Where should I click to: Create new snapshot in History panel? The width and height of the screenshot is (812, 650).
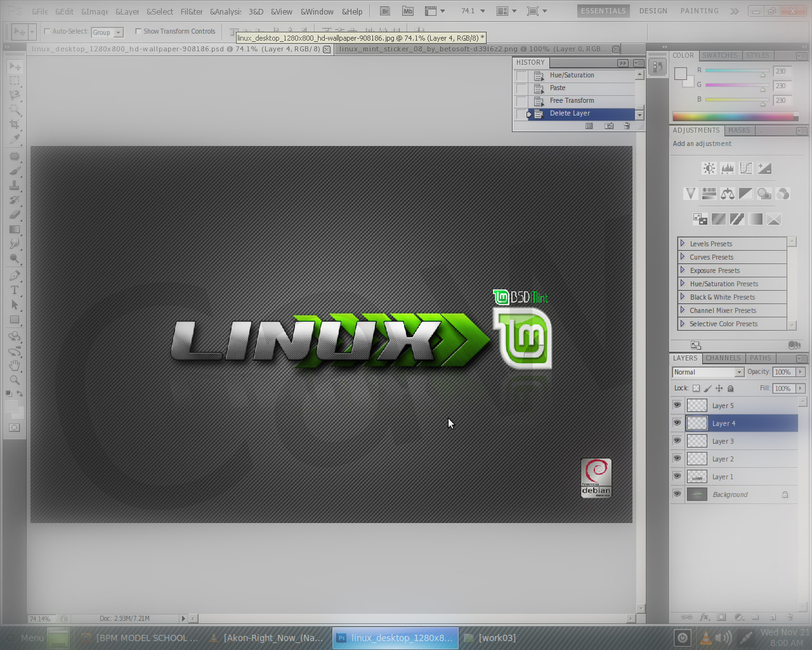pyautogui.click(x=609, y=126)
